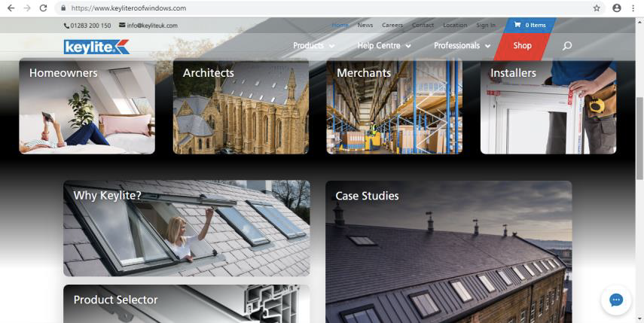This screenshot has width=644, height=323.
Task: Open the 0 Items shopping cart
Action: (x=530, y=25)
